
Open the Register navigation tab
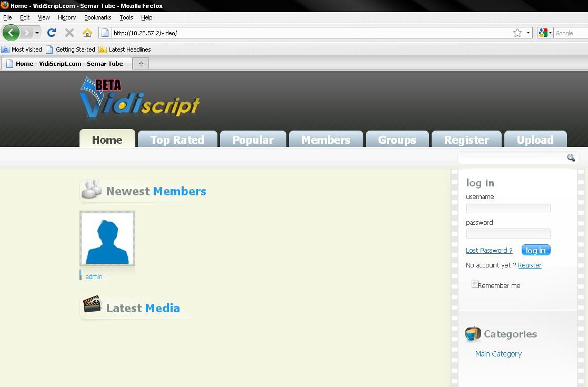point(466,140)
